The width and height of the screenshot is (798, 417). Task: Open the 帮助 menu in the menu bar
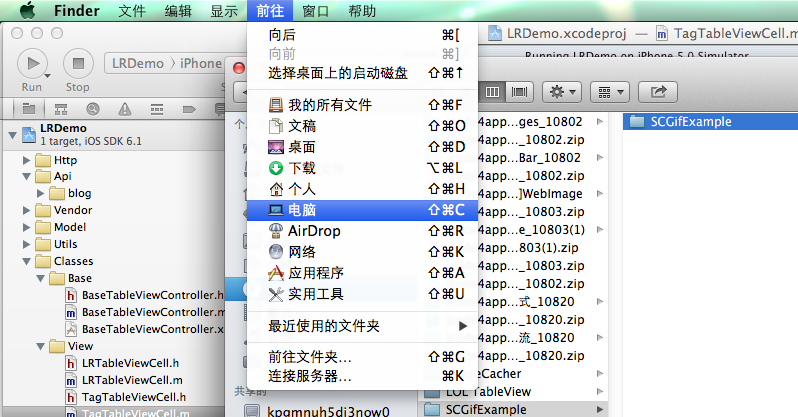pyautogui.click(x=362, y=11)
